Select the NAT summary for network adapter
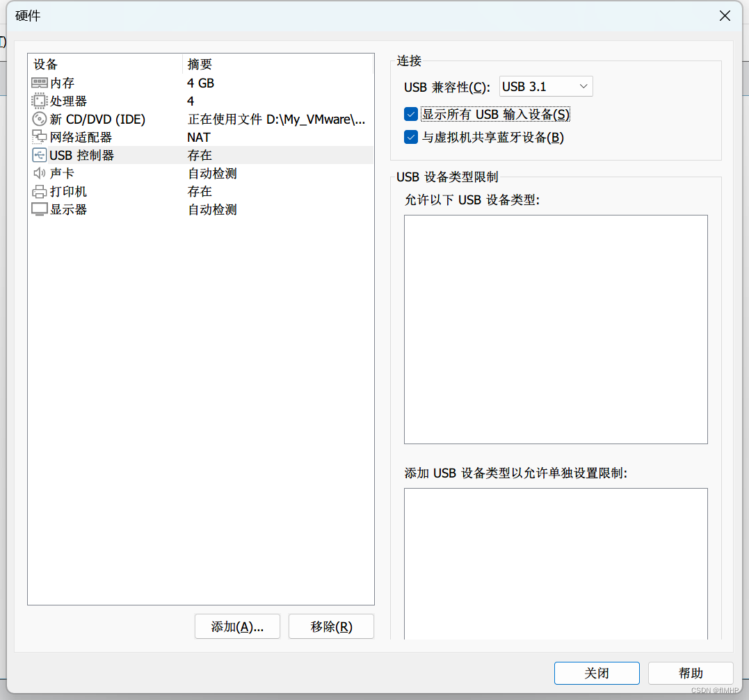The width and height of the screenshot is (749, 700). (199, 138)
